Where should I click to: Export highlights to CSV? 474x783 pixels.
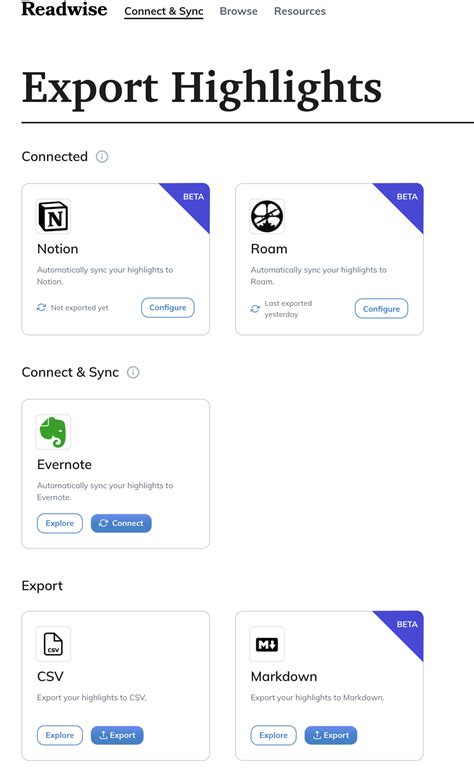pos(117,735)
